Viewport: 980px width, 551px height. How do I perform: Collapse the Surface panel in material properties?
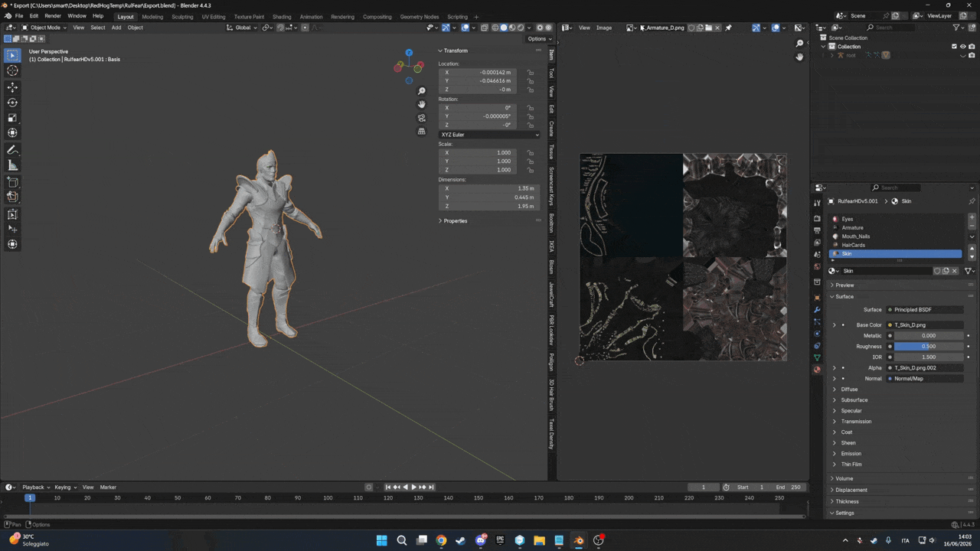(x=844, y=297)
